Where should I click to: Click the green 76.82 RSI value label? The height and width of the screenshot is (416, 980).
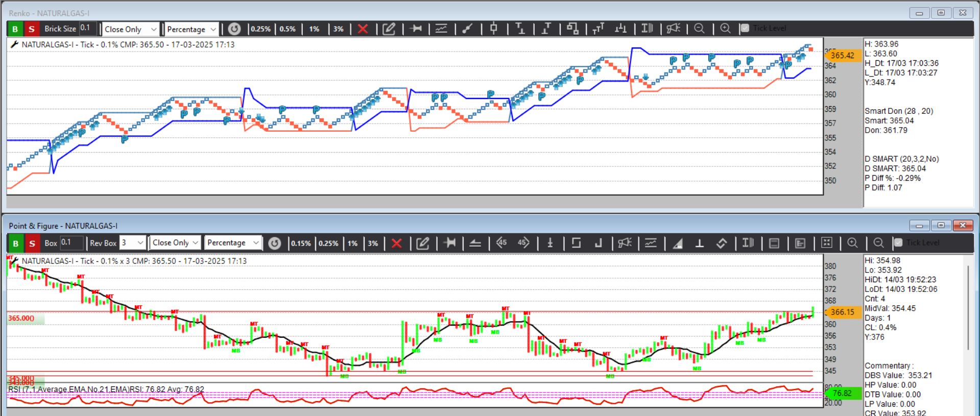[x=843, y=393]
